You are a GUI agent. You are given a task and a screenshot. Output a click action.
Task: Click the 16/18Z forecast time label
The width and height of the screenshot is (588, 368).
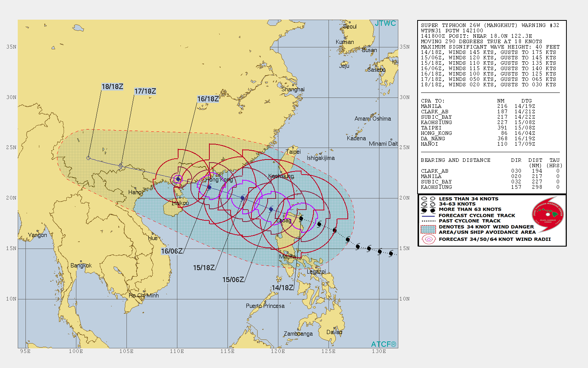tap(208, 99)
